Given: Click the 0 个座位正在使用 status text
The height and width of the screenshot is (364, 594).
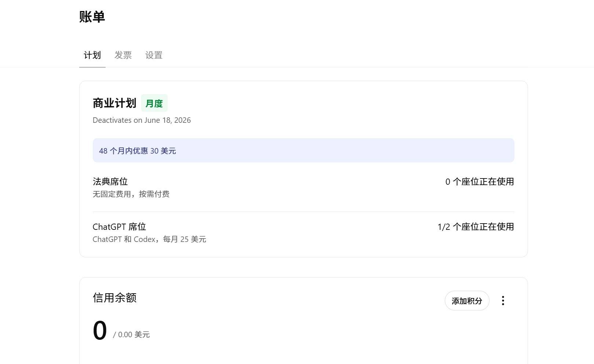Looking at the screenshot, I should tap(480, 181).
